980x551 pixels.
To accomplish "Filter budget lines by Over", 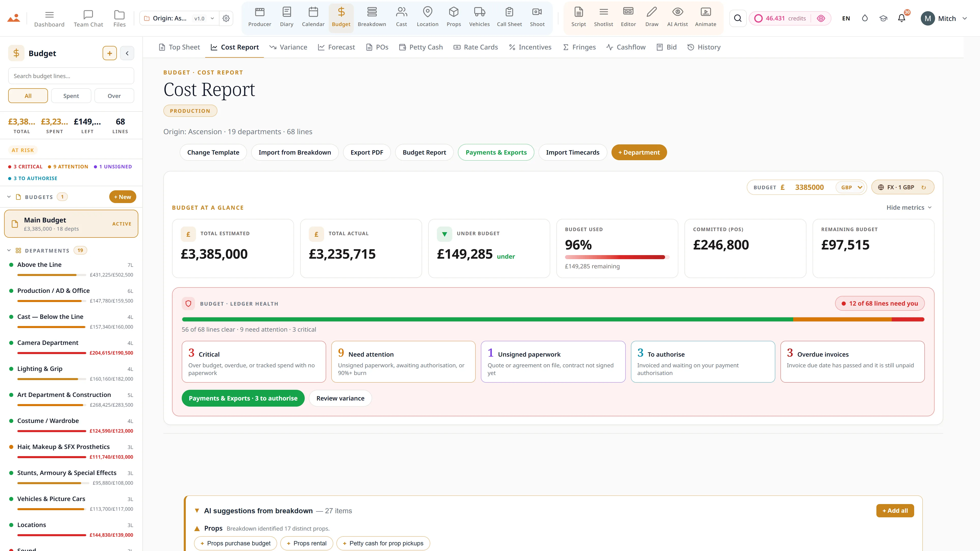I will [x=114, y=96].
